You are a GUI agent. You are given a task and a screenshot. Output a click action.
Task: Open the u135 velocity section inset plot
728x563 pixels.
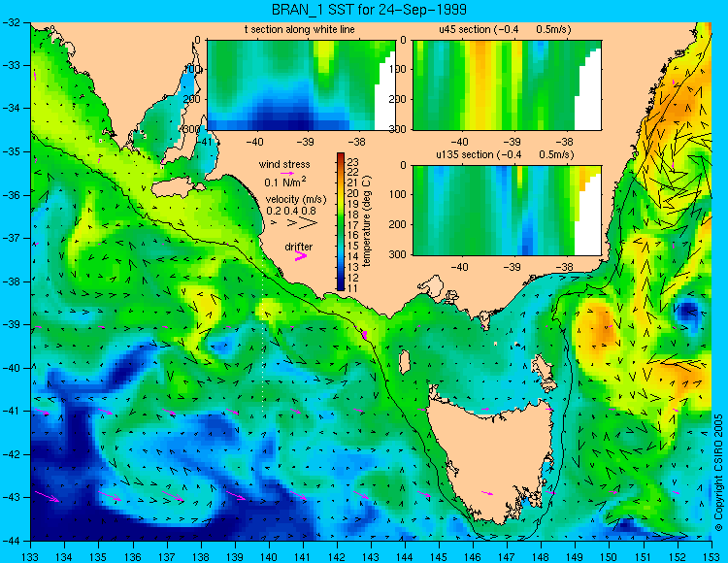click(507, 211)
